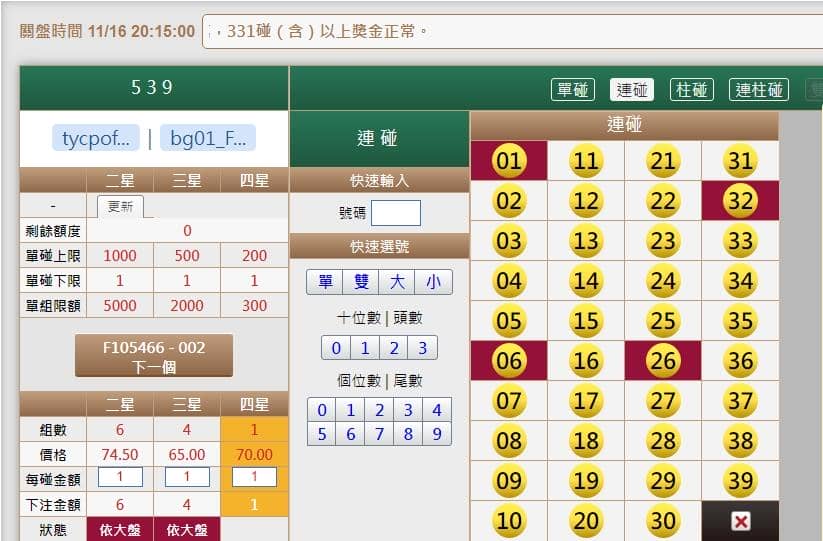The height and width of the screenshot is (541, 823).
Task: Click ones digit 7 button
Action: tap(379, 433)
